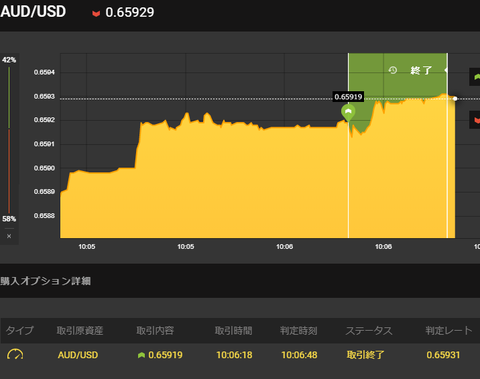Click the 0.65919 entry rate in trade row

(165, 355)
